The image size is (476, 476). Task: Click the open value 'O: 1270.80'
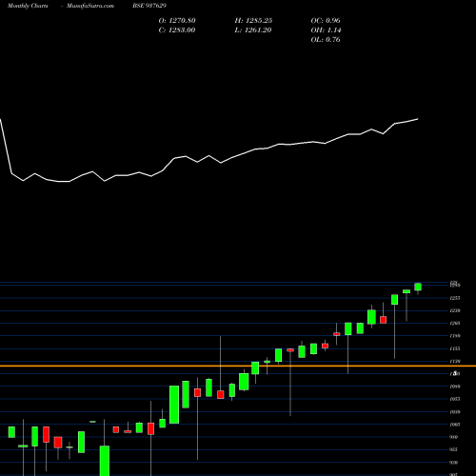(177, 21)
